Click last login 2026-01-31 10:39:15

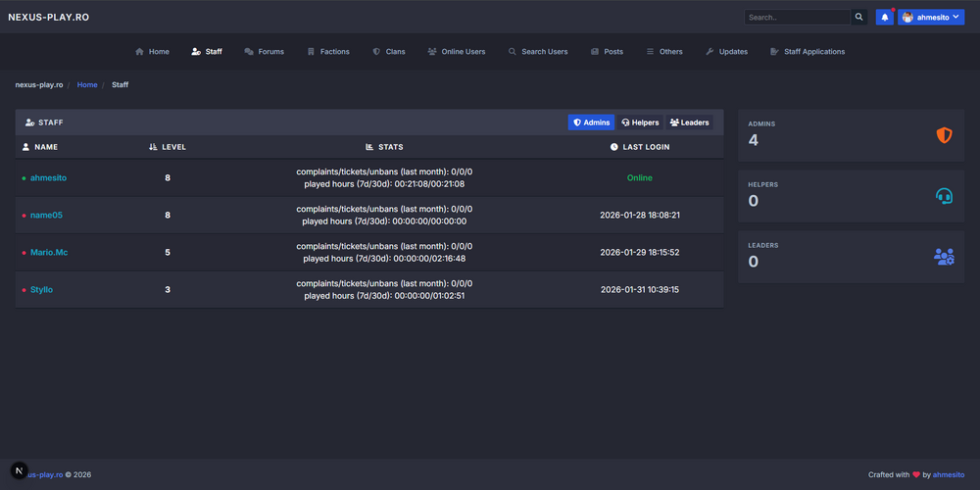(639, 289)
